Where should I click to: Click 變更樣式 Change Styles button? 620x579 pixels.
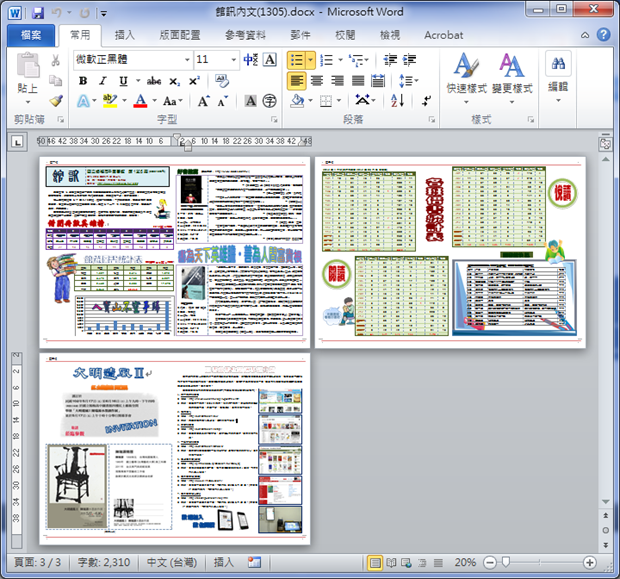click(512, 79)
